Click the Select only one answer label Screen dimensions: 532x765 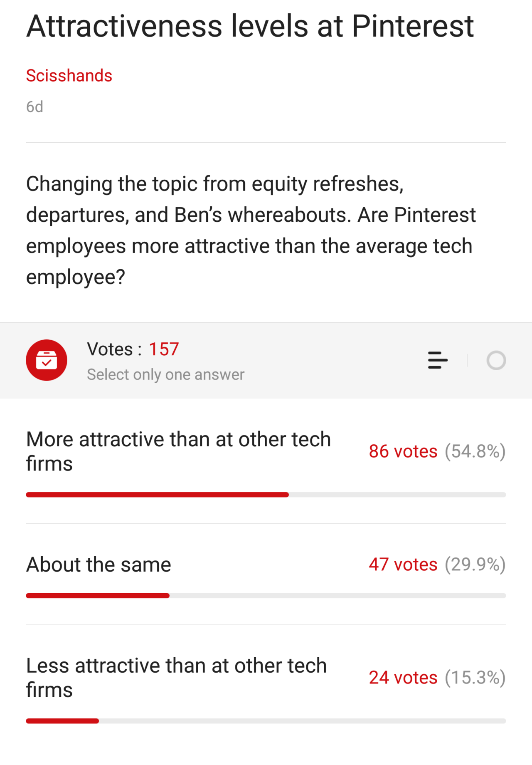tap(165, 374)
